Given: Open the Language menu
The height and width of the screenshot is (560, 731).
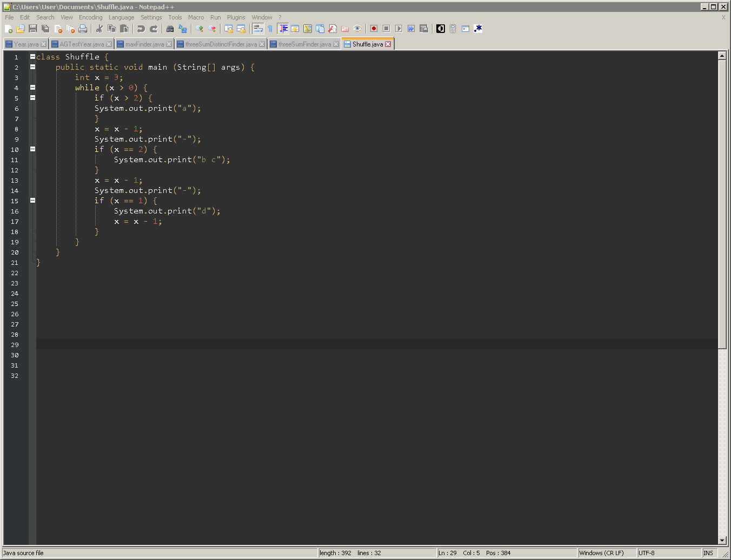Looking at the screenshot, I should [121, 17].
